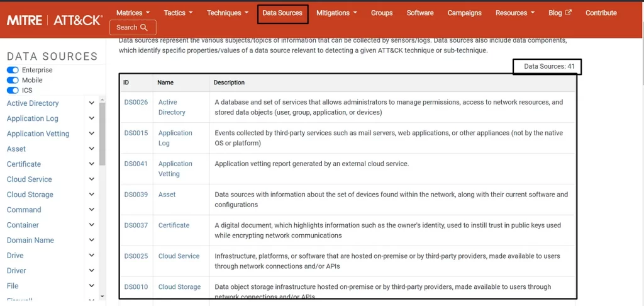Expand Application Log chevron in sidebar

coord(92,118)
